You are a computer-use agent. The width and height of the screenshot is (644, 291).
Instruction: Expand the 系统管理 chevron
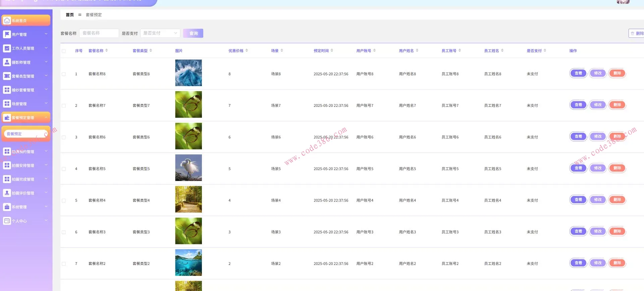pos(46,207)
